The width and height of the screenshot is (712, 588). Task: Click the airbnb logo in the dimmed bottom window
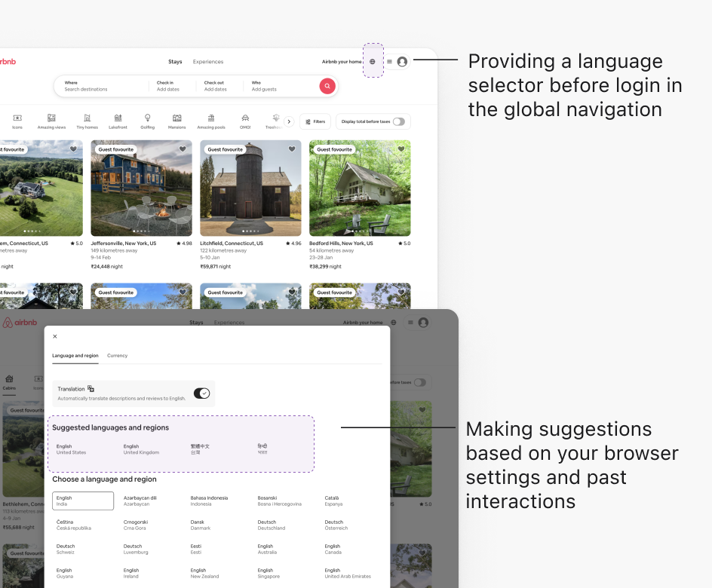pyautogui.click(x=20, y=323)
